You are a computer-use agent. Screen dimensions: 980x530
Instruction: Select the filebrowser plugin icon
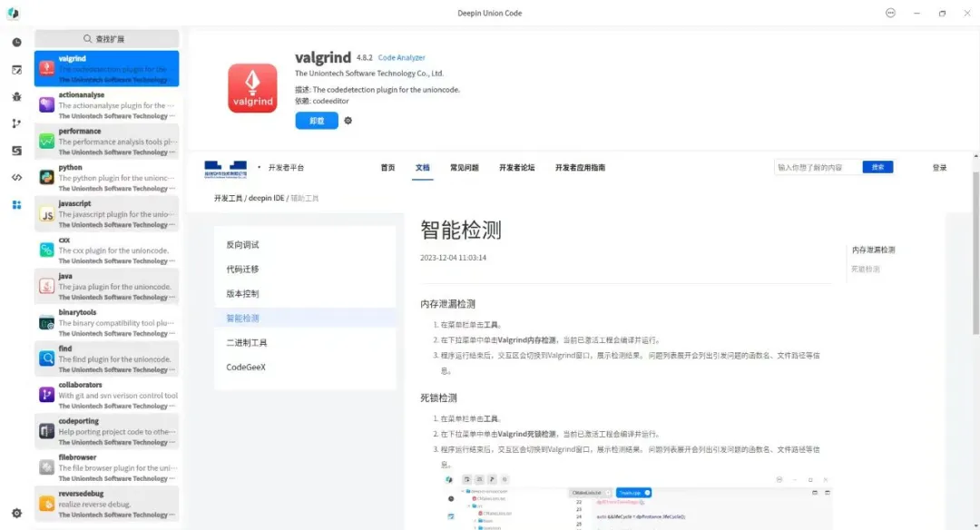(47, 467)
